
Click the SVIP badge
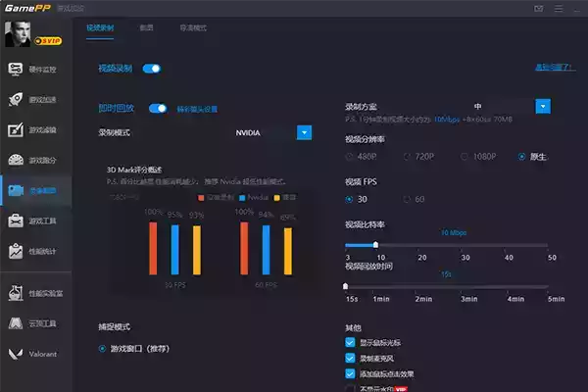48,40
